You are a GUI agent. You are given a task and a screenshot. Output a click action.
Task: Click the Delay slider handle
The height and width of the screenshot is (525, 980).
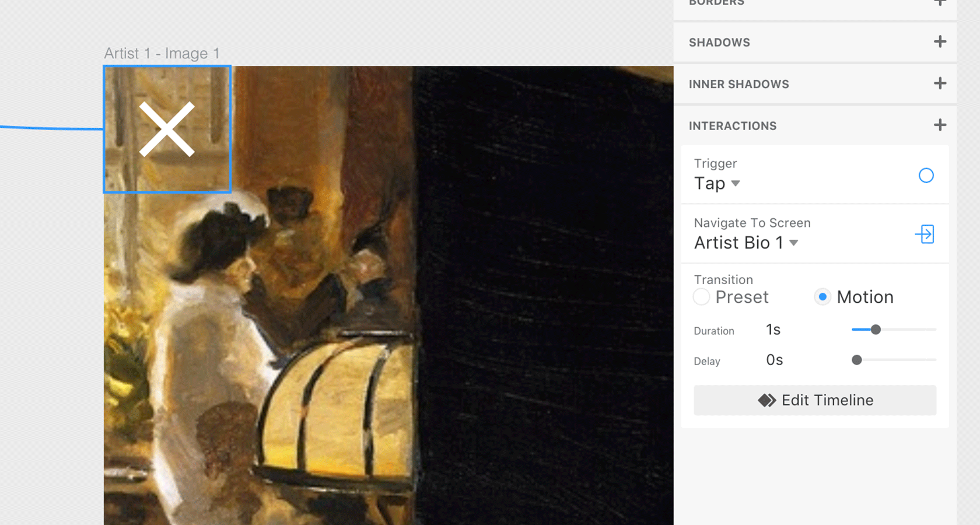[x=856, y=360]
